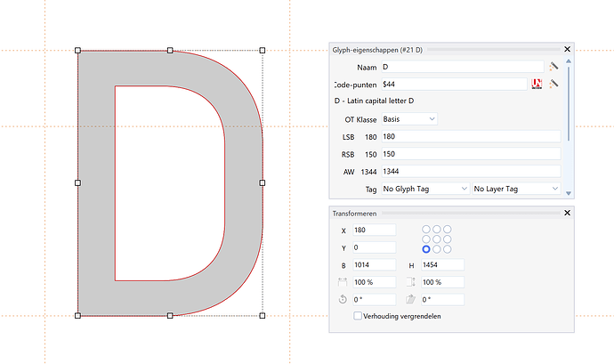Screen dimensions: 614x364
Task: Open the Unicode character picker icon
Action: coord(537,84)
